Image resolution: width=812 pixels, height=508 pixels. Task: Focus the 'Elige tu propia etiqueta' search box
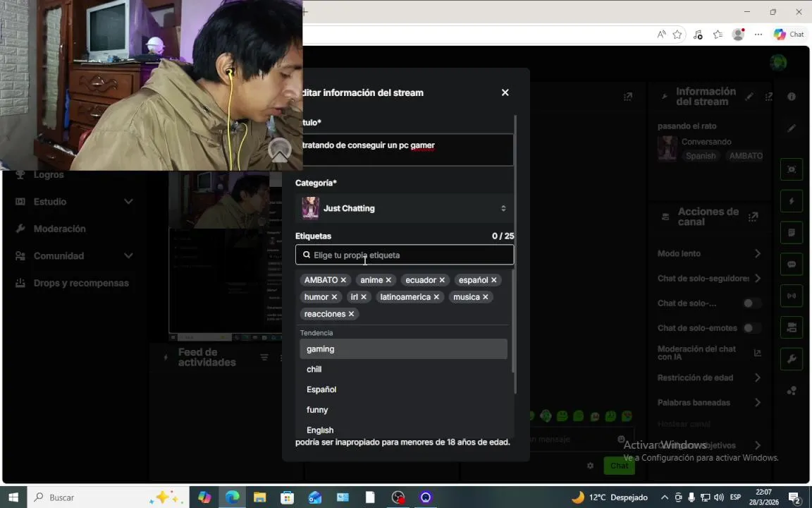[x=405, y=255]
